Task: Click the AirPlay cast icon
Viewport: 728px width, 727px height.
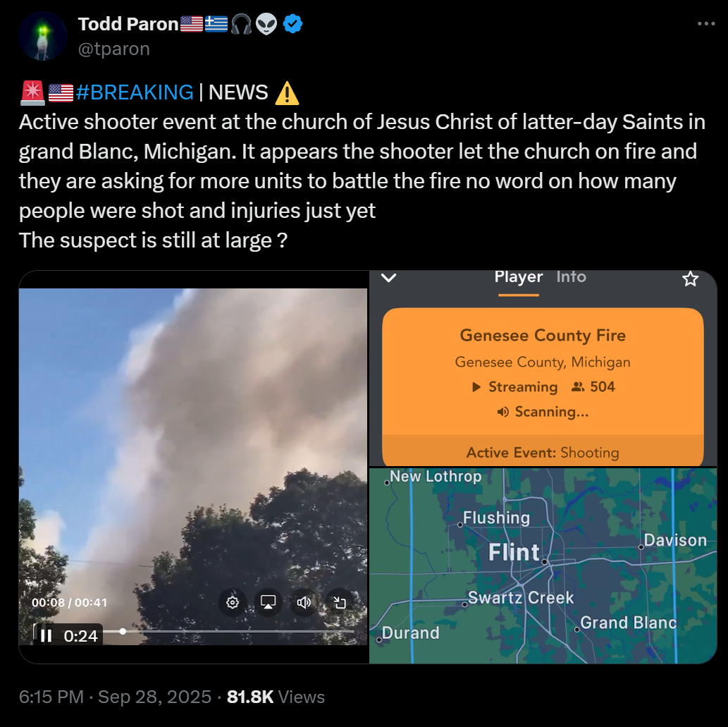Action: click(268, 602)
